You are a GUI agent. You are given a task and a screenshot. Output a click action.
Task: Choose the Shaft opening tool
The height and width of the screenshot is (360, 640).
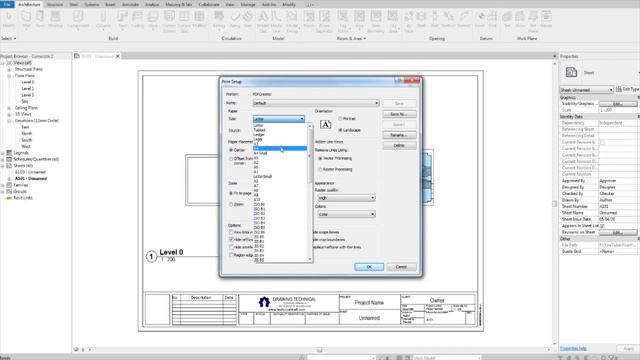tap(421, 20)
